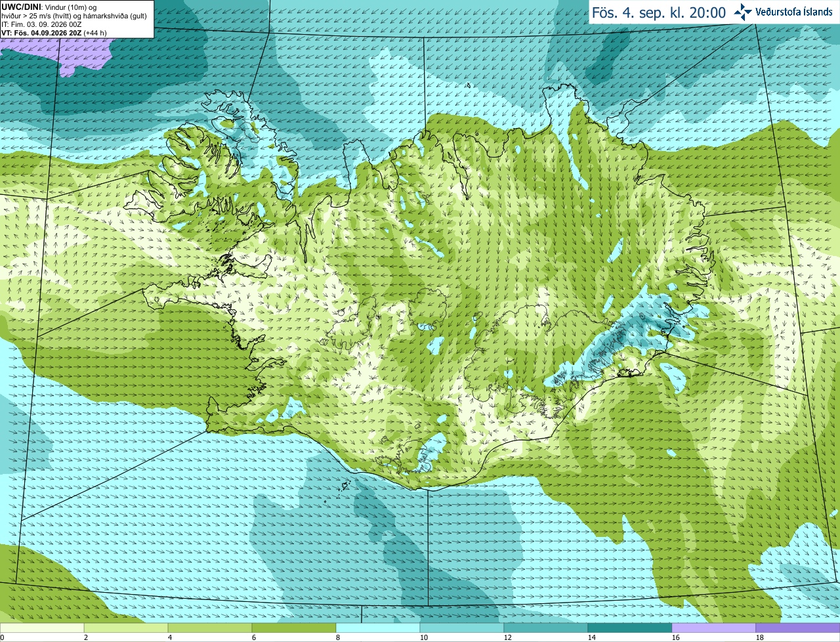Click the hviður > 25 m/s legend description
Screen dimensions: 840x642
click(x=74, y=16)
